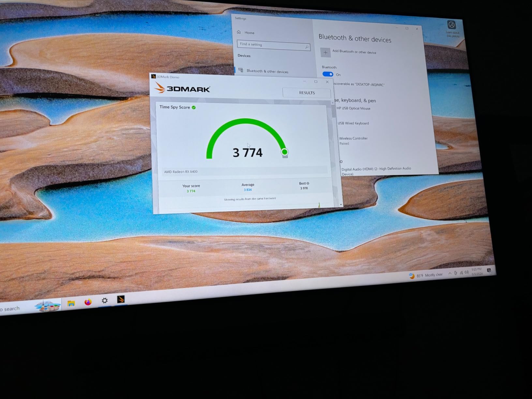Open Firefox from the taskbar
The height and width of the screenshot is (399, 532).
pos(88,302)
